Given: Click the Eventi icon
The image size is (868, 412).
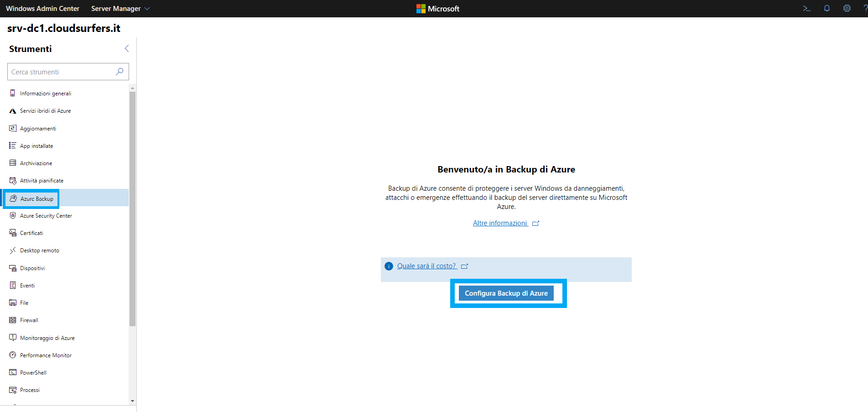Looking at the screenshot, I should point(13,285).
